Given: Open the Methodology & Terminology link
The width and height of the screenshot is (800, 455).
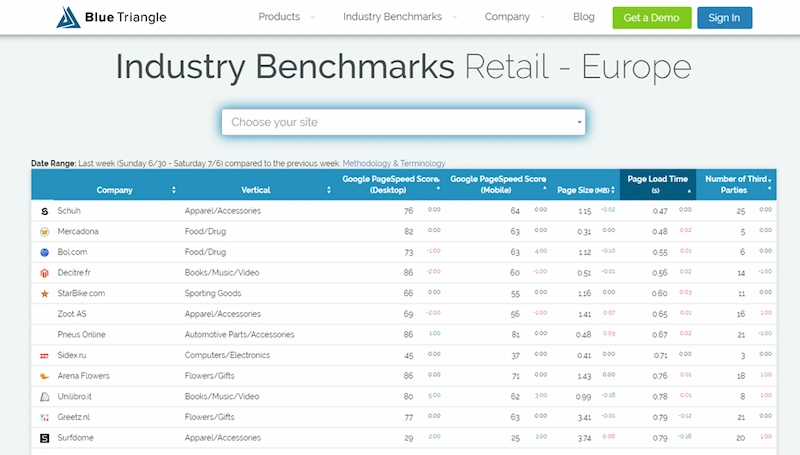Looking at the screenshot, I should pyautogui.click(x=393, y=163).
